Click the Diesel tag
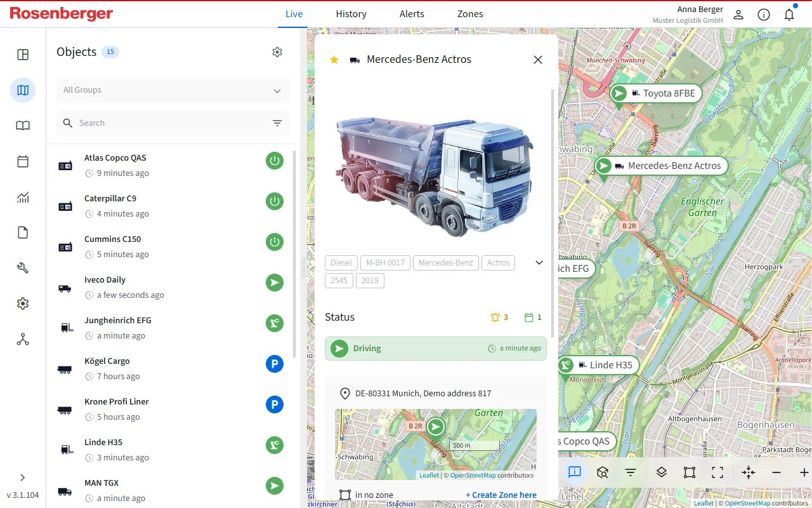The width and height of the screenshot is (812, 508). [x=341, y=263]
